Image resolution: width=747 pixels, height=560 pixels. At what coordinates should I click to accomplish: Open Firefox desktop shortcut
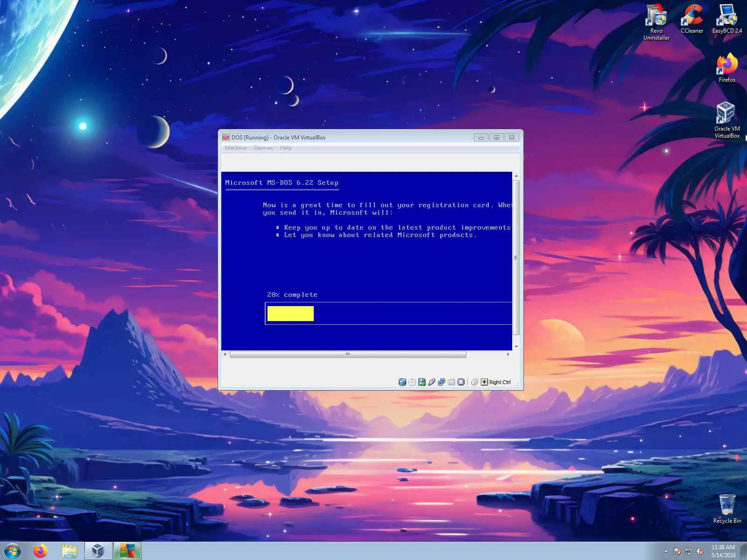pos(727,68)
